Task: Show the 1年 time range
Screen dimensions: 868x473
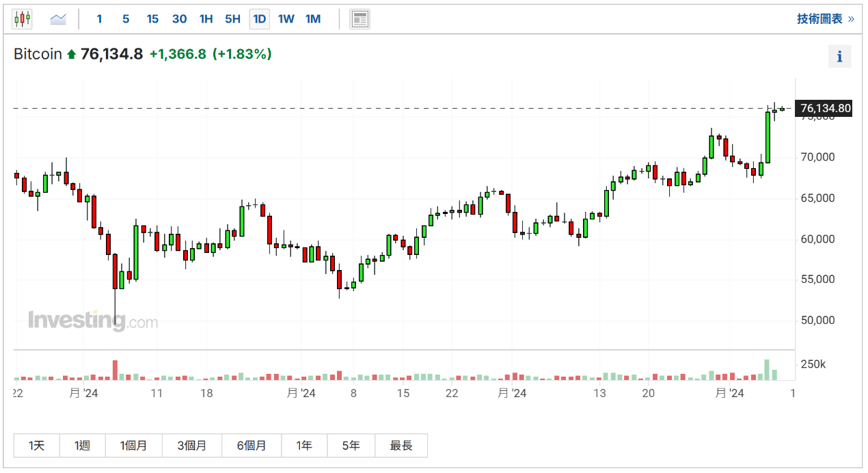Action: pyautogui.click(x=304, y=446)
